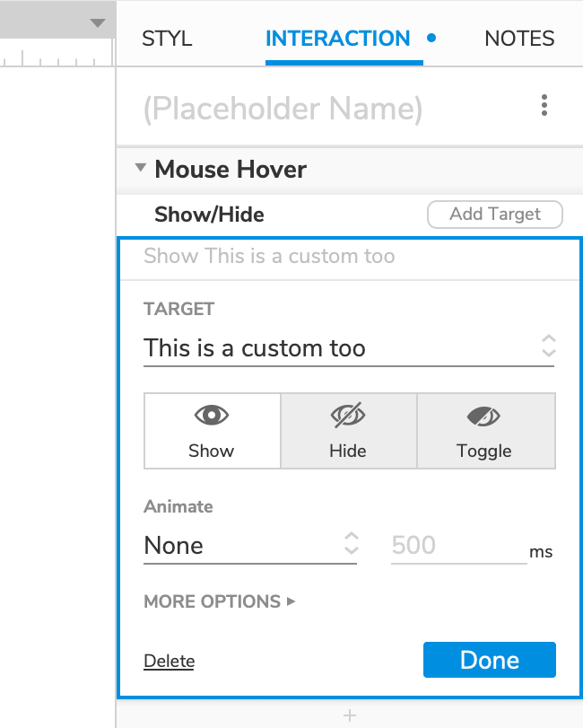This screenshot has height=728, width=583.
Task: Switch to the Notes tab
Action: (x=519, y=39)
